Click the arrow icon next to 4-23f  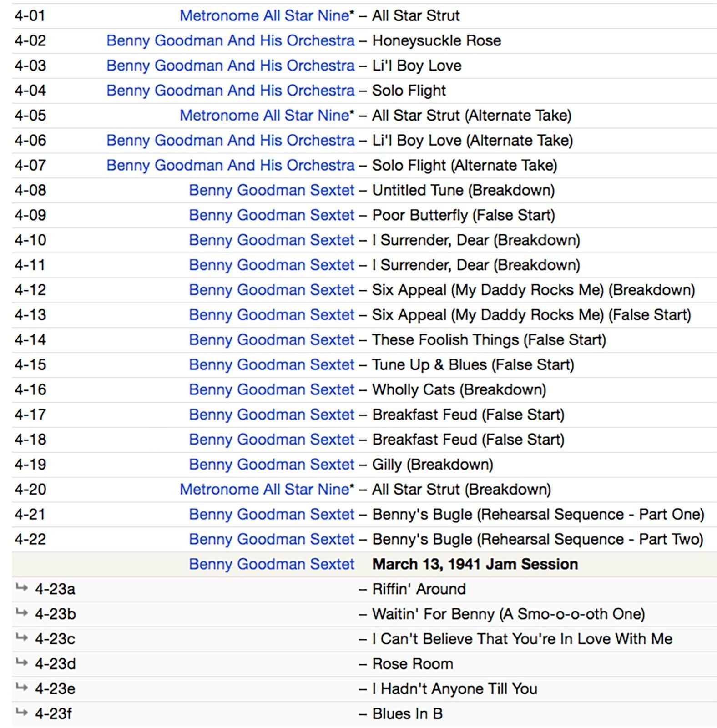point(21,712)
